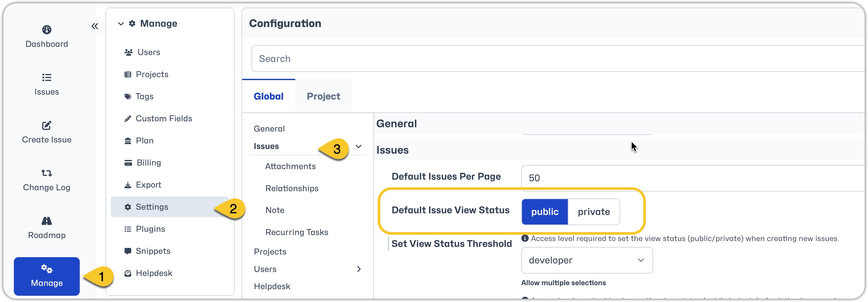Click the Plan building icon

point(128,140)
